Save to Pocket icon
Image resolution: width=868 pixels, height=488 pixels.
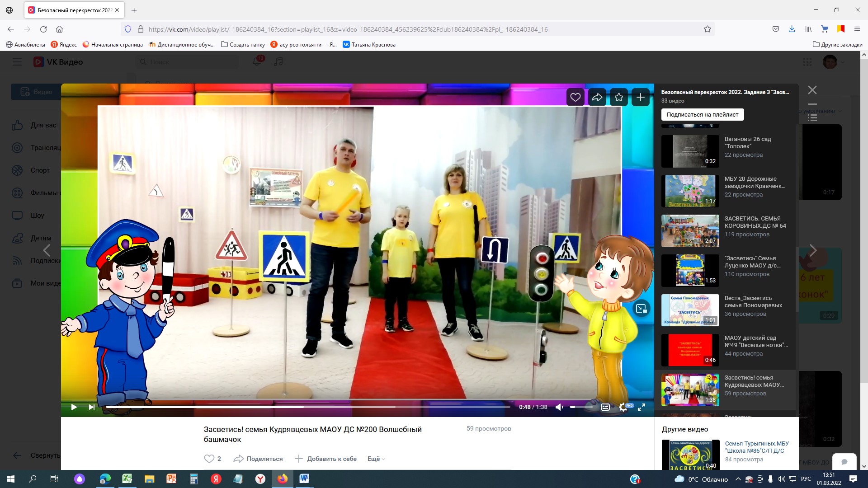pyautogui.click(x=776, y=29)
